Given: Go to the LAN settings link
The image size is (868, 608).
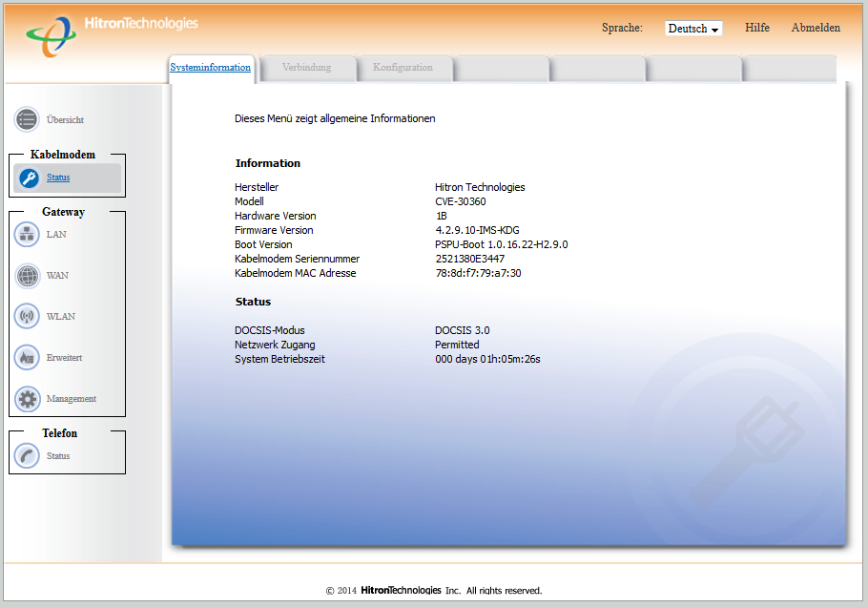Looking at the screenshot, I should pos(56,234).
